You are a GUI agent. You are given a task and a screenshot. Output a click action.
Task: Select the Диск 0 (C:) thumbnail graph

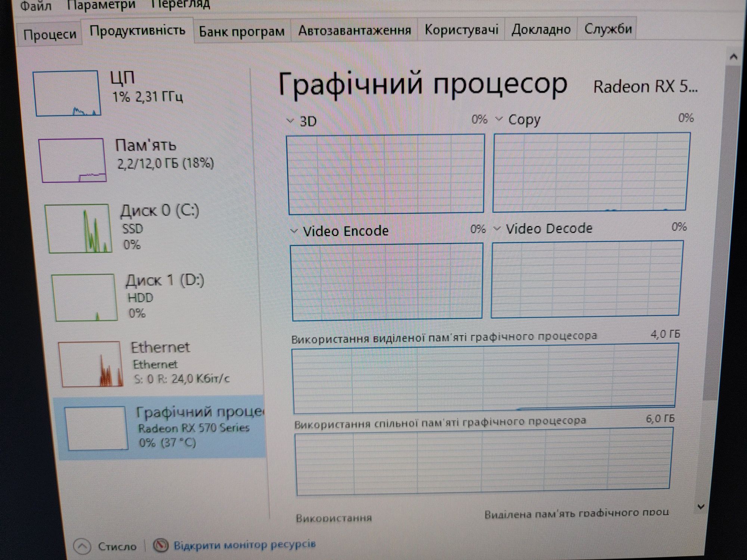[x=78, y=228]
